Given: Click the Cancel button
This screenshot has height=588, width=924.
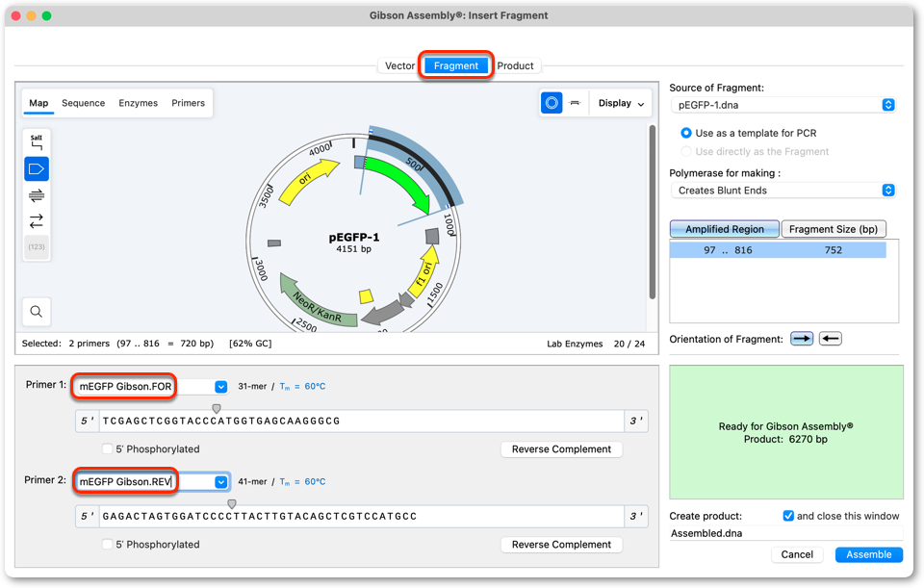Looking at the screenshot, I should [x=797, y=554].
